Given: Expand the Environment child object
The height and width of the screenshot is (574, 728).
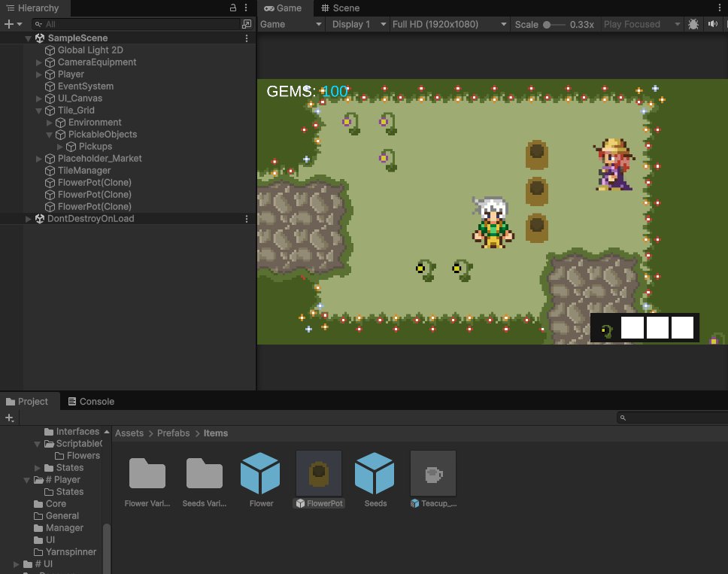Looking at the screenshot, I should click(50, 123).
